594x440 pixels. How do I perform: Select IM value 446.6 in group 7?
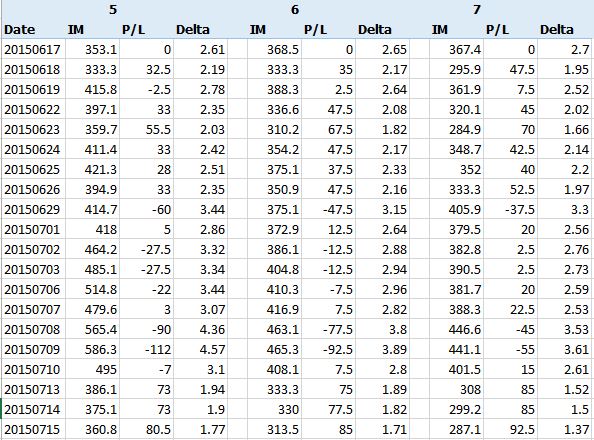click(456, 329)
